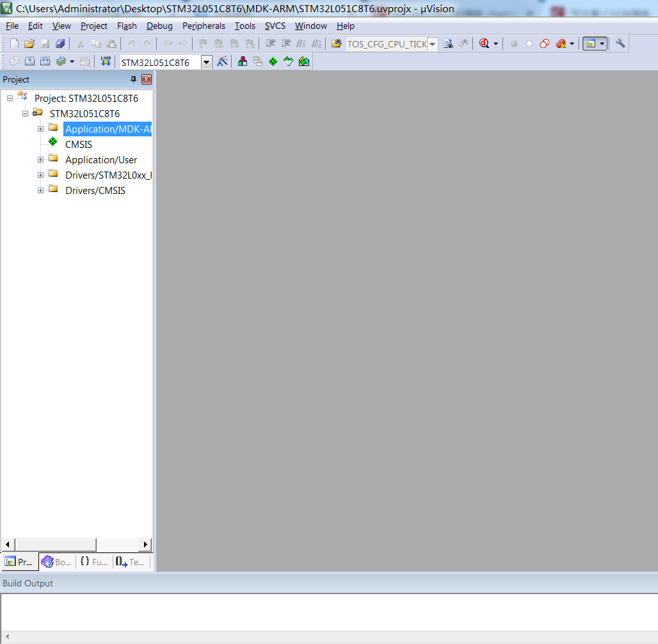Viewport: 658px width, 644px height.
Task: Disable all breakpoints with the double red circle icon
Action: coord(545,44)
